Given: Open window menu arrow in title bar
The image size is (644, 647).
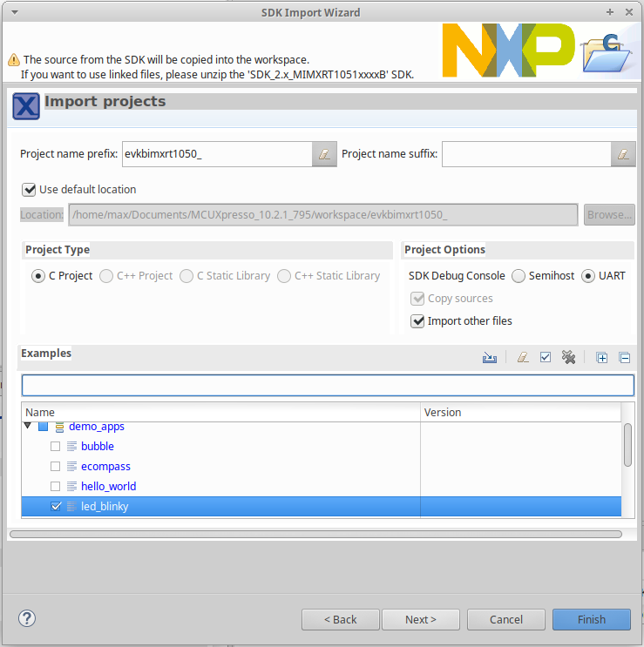Looking at the screenshot, I should point(15,12).
